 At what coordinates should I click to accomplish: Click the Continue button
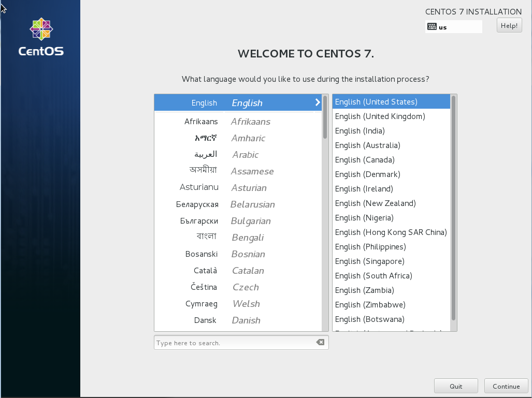coord(506,386)
